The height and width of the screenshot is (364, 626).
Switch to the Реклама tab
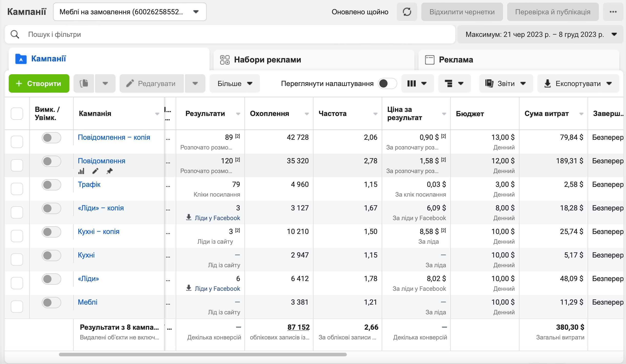[519, 60]
